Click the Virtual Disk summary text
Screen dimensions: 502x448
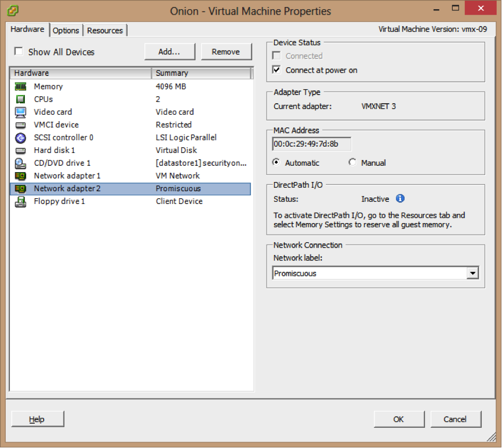click(176, 151)
